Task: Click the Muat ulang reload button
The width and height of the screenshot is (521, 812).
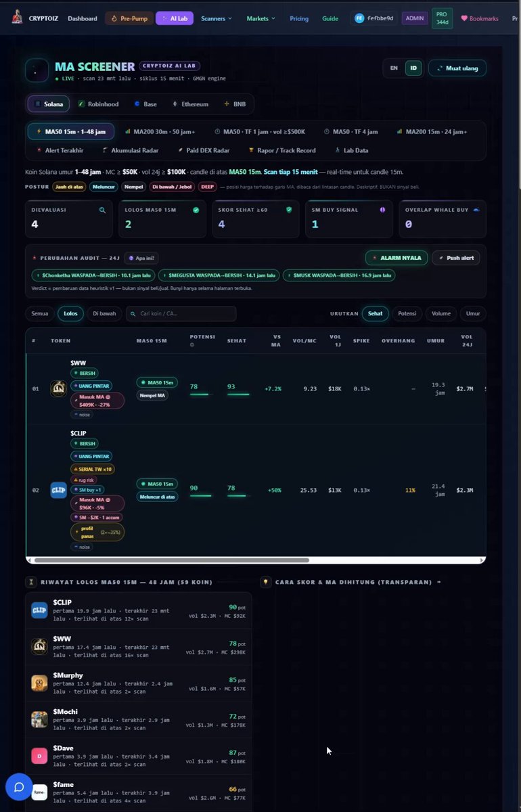Action: coord(457,68)
